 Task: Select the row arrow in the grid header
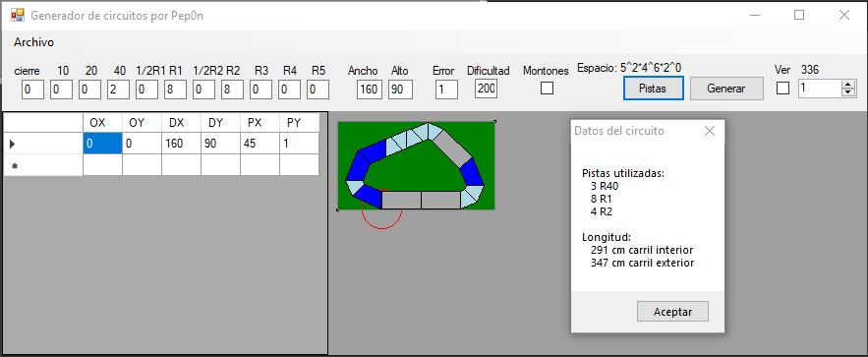(13, 145)
